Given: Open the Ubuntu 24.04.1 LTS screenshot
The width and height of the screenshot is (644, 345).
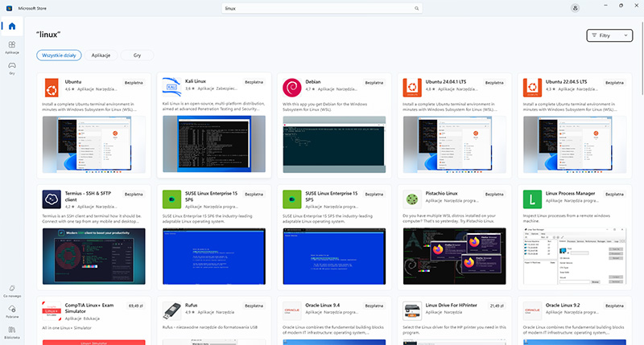Looking at the screenshot, I should click(x=454, y=145).
